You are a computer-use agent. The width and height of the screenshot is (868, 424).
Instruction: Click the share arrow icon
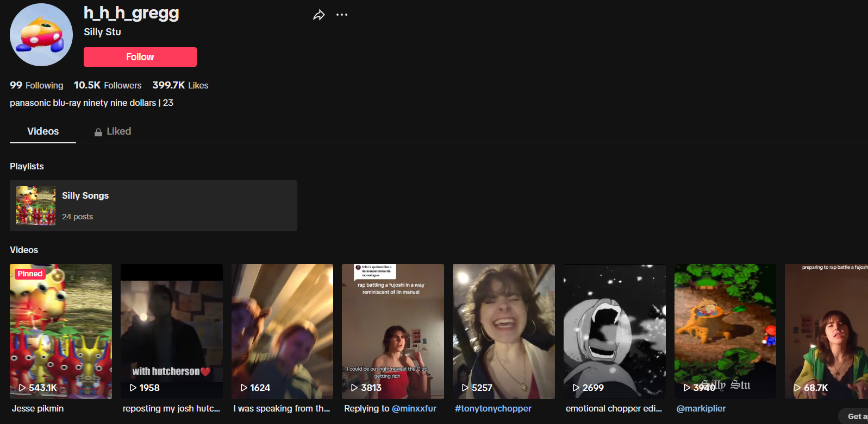(319, 15)
